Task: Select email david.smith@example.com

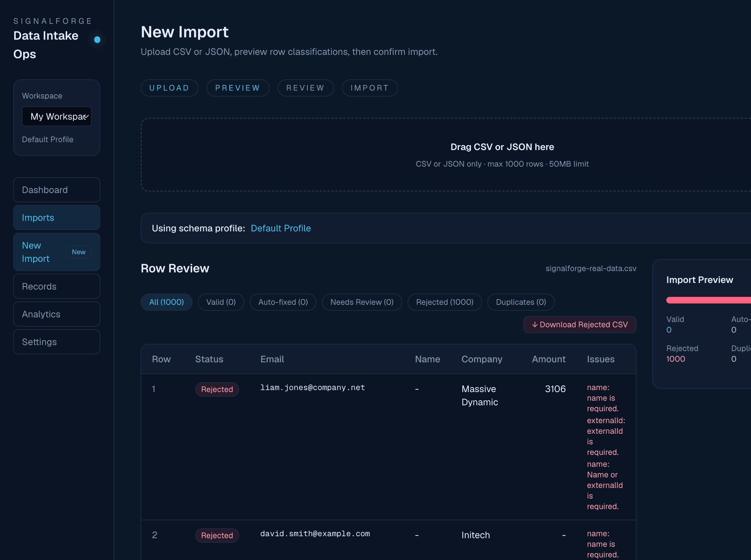Action: (315, 534)
